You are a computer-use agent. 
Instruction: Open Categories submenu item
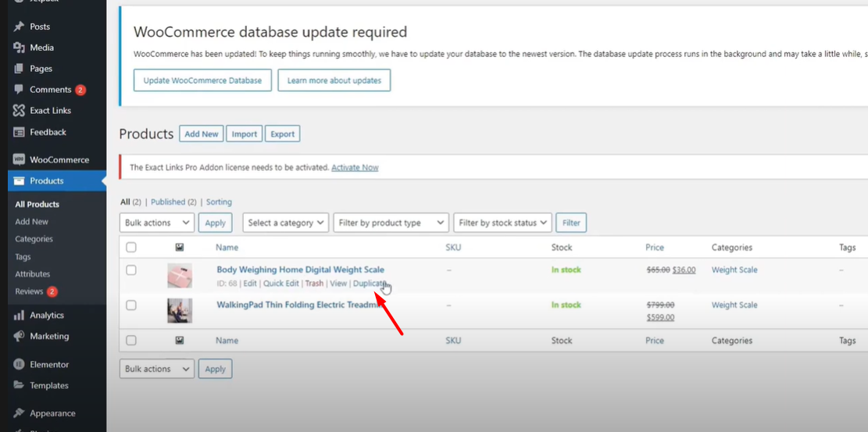34,239
